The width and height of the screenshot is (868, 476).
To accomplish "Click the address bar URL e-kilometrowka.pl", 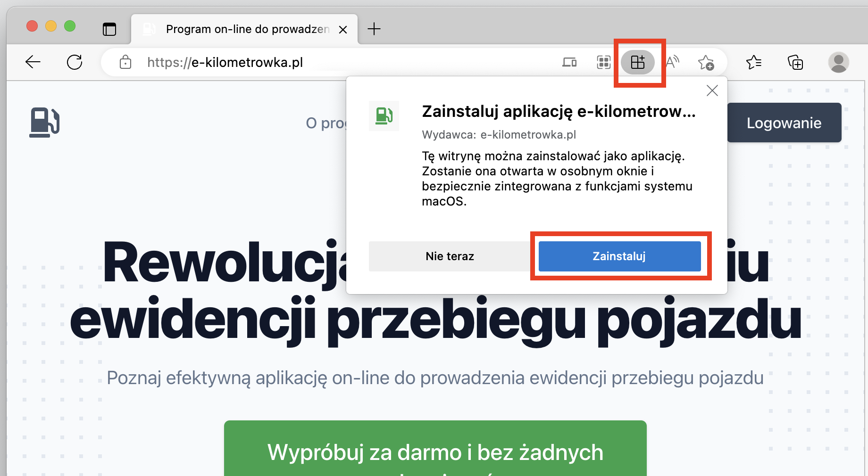I will pos(225,62).
